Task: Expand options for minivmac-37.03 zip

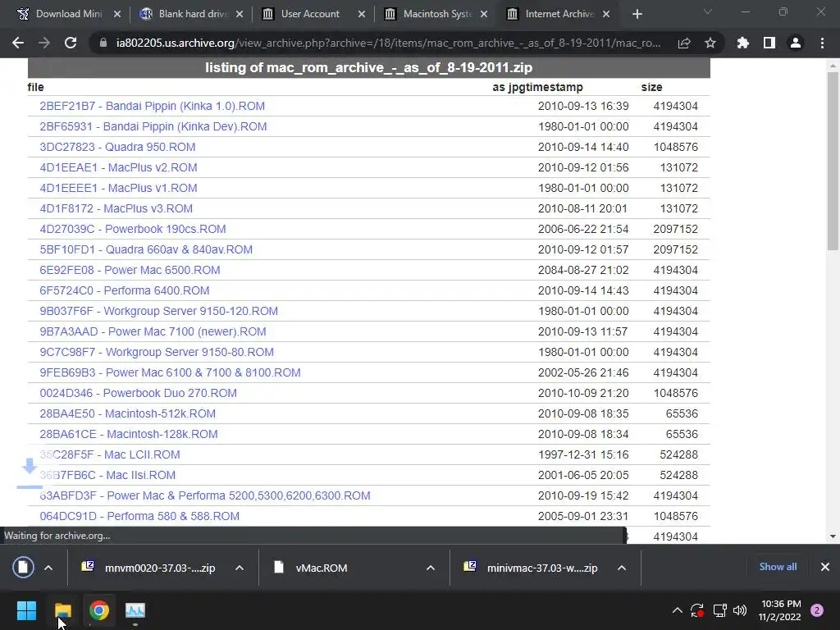Action: (x=622, y=568)
